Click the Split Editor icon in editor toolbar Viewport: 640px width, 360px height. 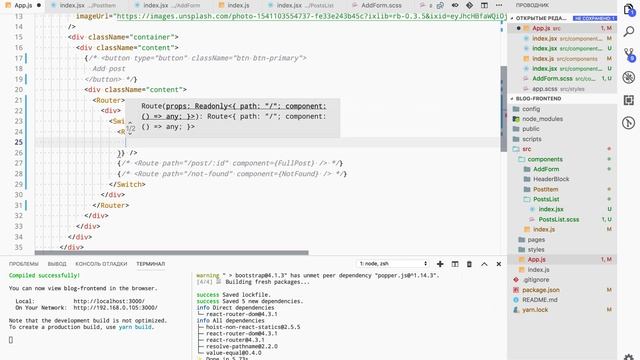tap(484, 5)
